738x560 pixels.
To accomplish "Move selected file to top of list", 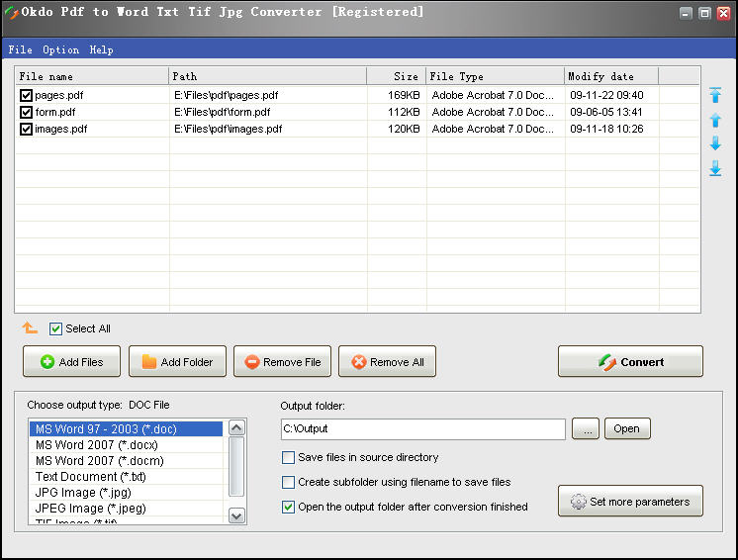I will (715, 96).
